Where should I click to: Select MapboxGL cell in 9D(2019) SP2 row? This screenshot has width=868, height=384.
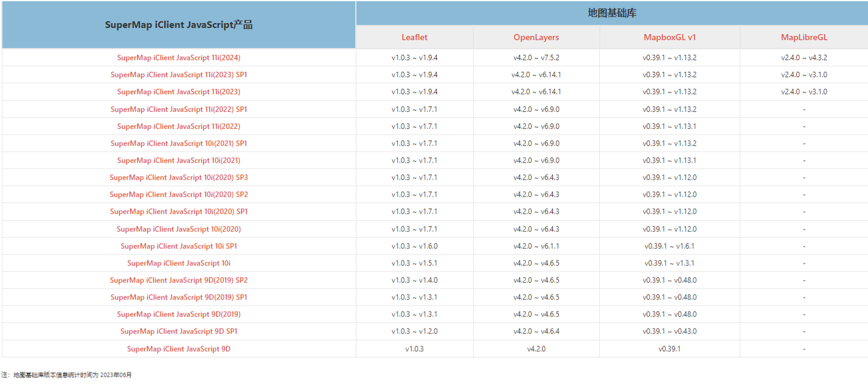pyautogui.click(x=670, y=281)
